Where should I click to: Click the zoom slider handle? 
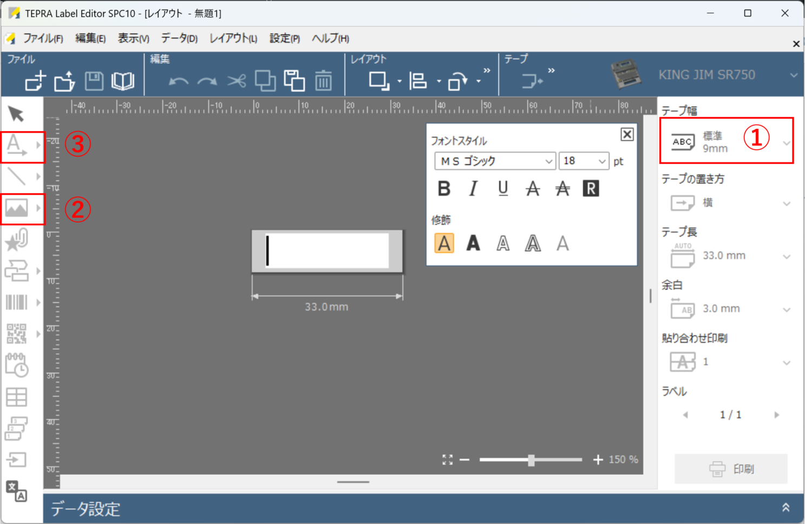tap(531, 460)
